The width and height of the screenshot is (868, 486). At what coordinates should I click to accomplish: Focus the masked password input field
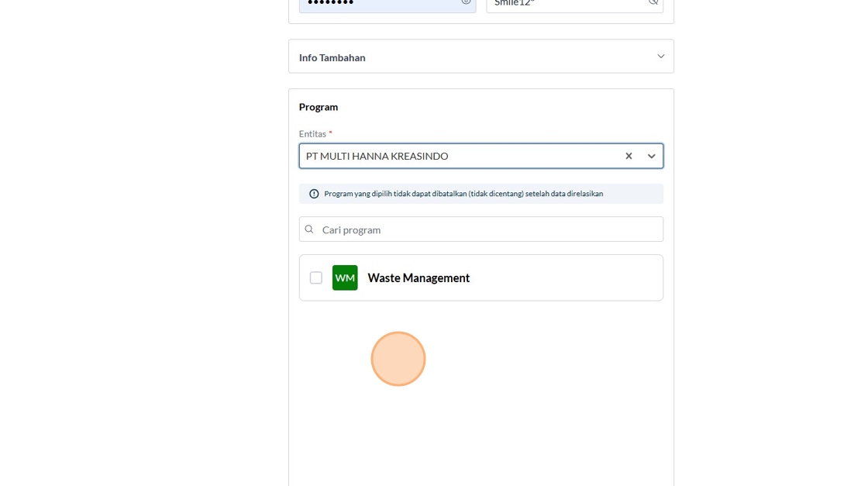[x=380, y=3]
